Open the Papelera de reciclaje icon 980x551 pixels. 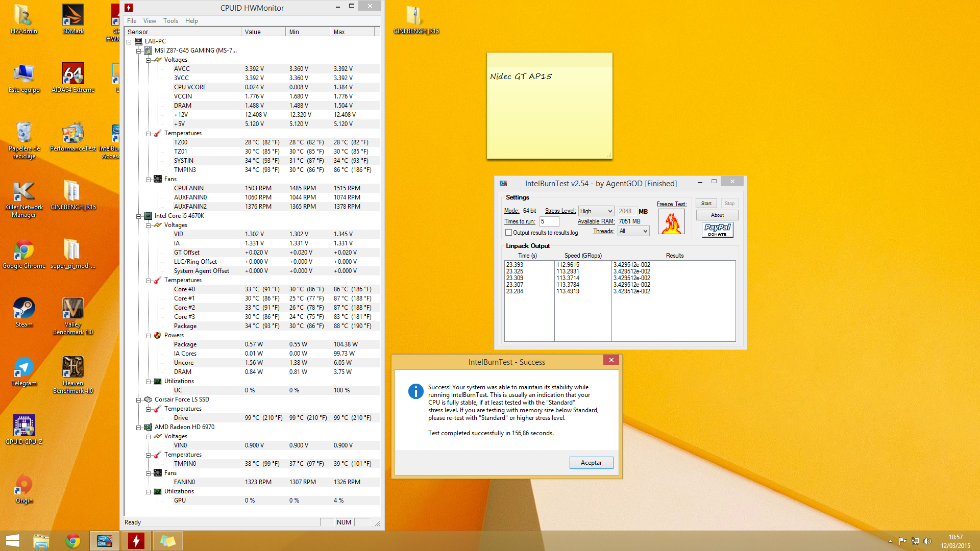point(24,140)
